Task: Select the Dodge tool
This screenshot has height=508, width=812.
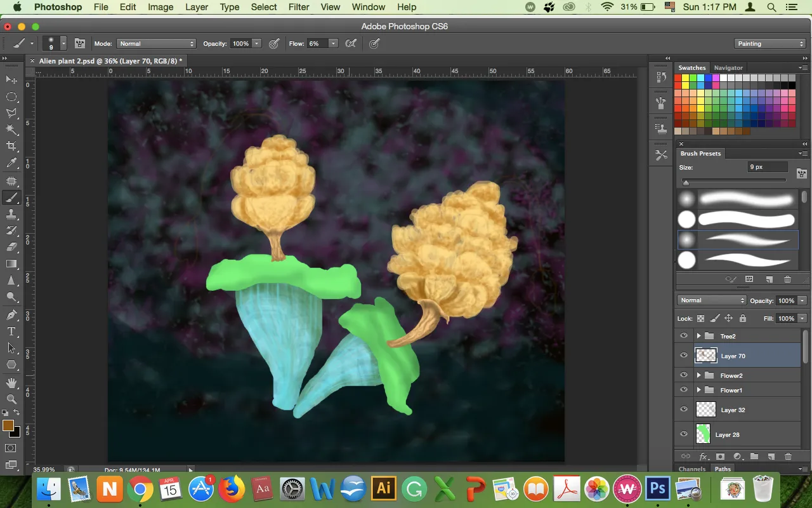Action: 11,297
